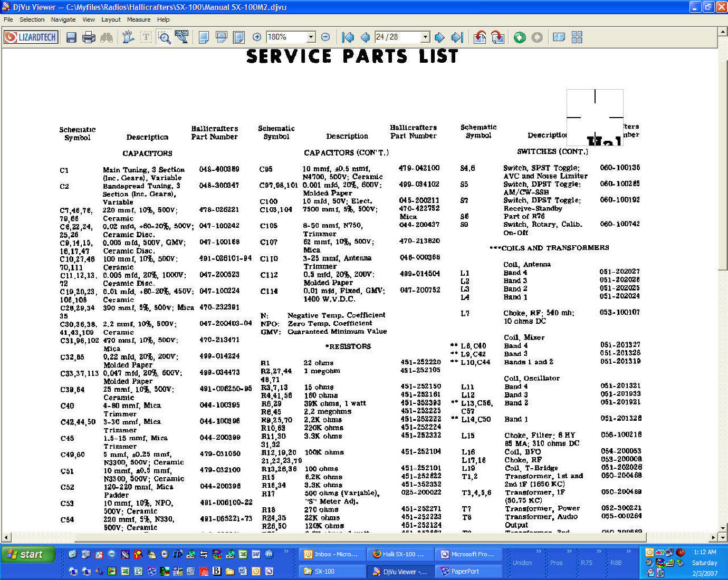Expand the page number dropdown arrow

pos(425,37)
